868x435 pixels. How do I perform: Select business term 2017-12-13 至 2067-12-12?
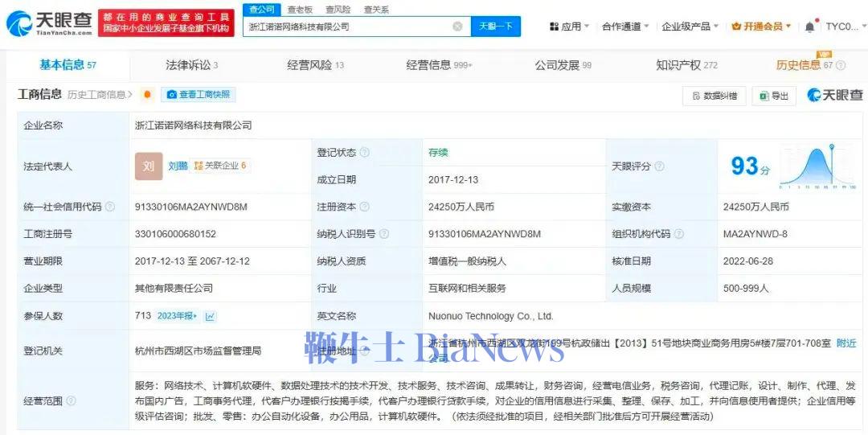point(192,261)
